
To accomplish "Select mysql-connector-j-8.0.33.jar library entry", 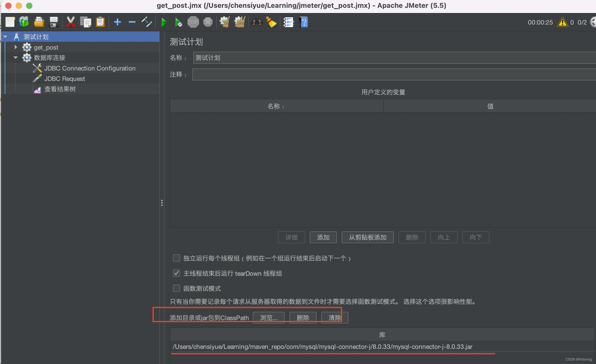I will pyautogui.click(x=383, y=347).
